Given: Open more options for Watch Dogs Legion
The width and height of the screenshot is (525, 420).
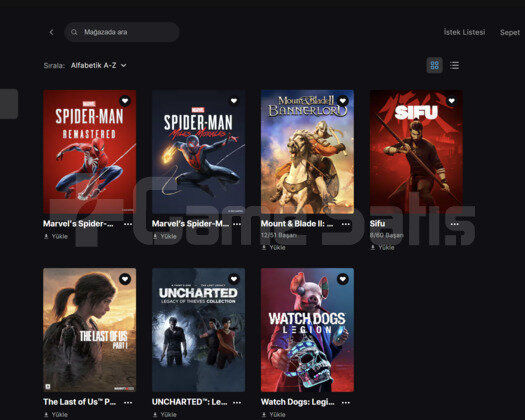Looking at the screenshot, I should click(x=346, y=402).
